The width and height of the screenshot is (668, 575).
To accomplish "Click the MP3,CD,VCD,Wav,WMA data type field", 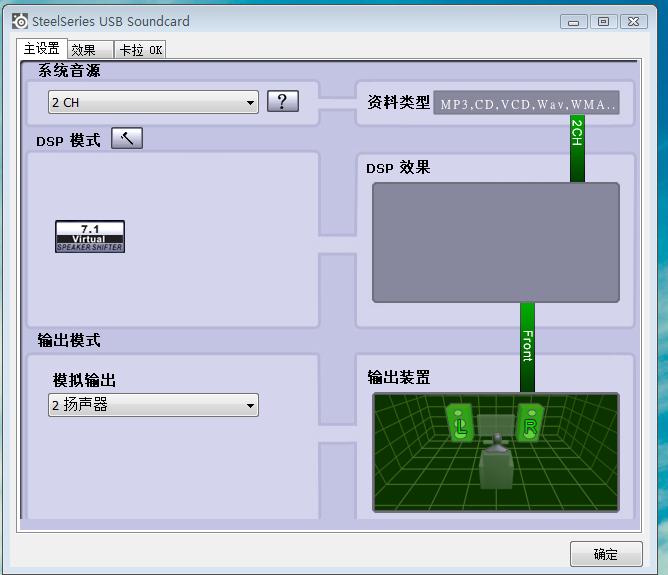I will (x=526, y=103).
